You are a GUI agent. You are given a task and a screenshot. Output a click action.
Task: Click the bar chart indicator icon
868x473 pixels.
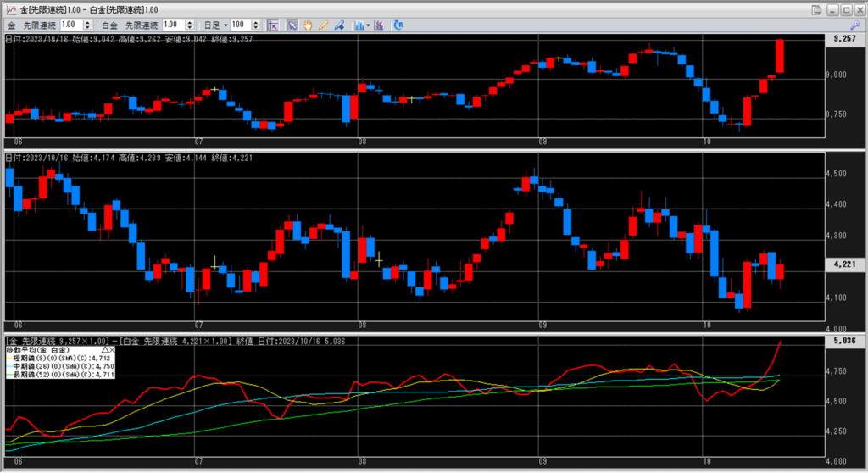pyautogui.click(x=359, y=25)
